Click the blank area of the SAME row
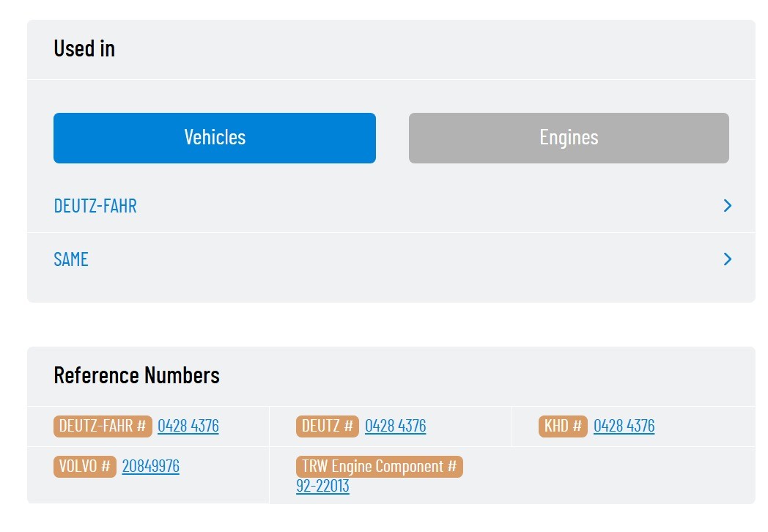The image size is (768, 532). (403, 259)
